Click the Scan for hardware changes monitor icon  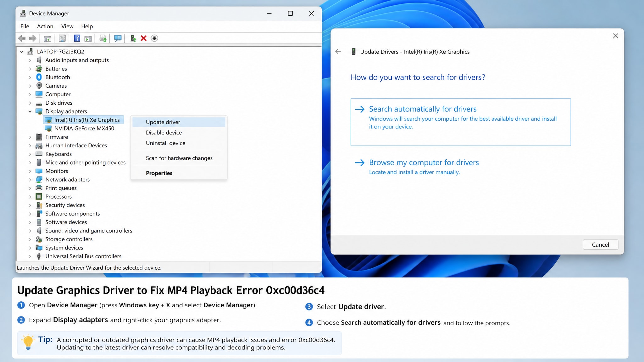point(118,38)
